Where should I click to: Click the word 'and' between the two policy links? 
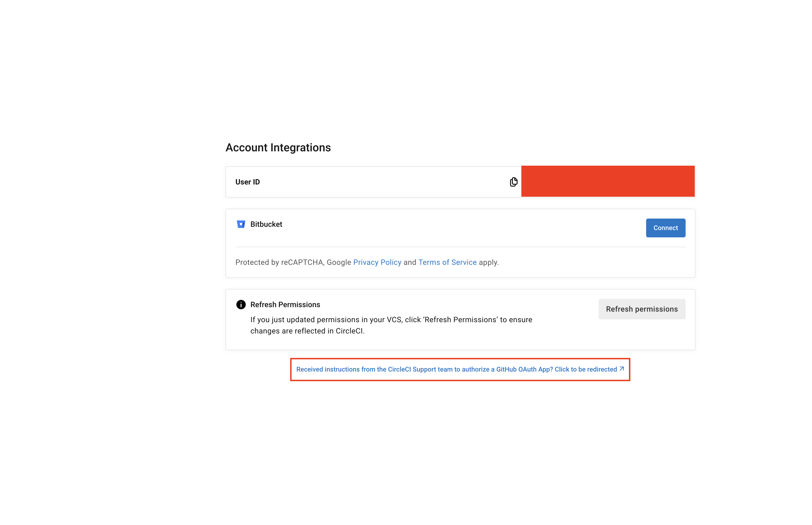pos(410,262)
